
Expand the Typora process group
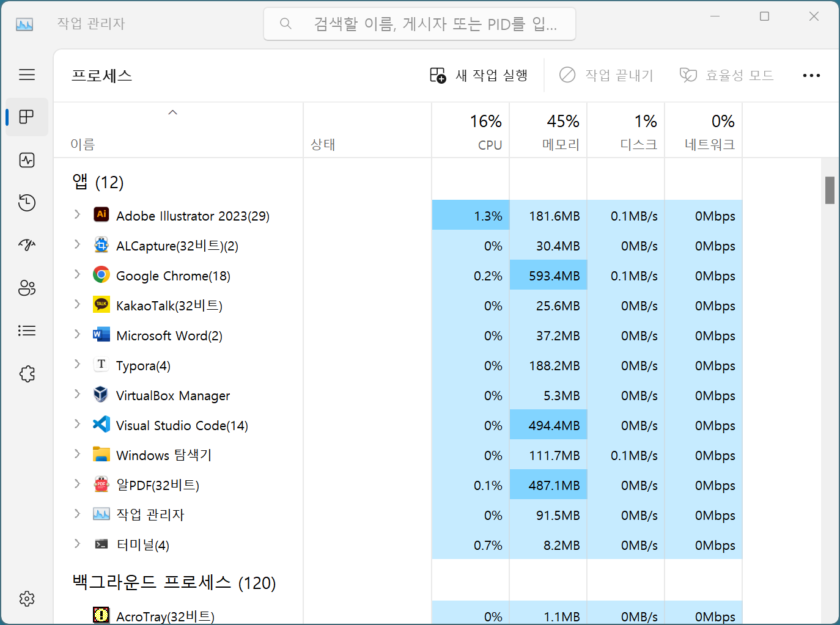[77, 364]
